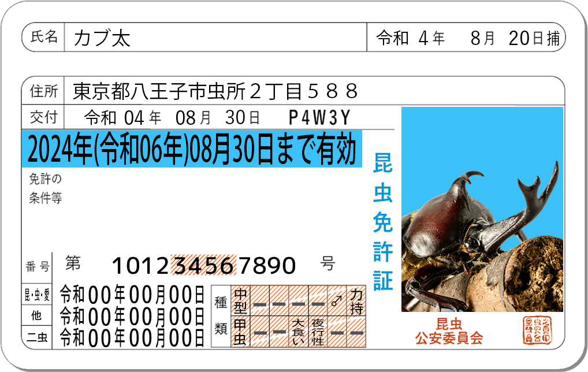The image size is (588, 372).
Task: Click the 氏名 label
Action: coord(44,38)
